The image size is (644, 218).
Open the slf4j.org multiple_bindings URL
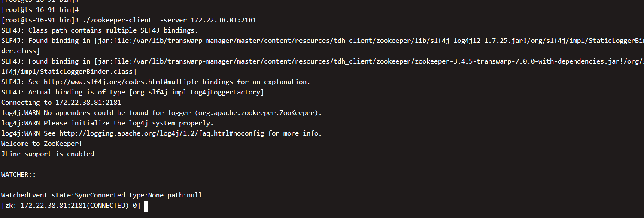point(138,82)
